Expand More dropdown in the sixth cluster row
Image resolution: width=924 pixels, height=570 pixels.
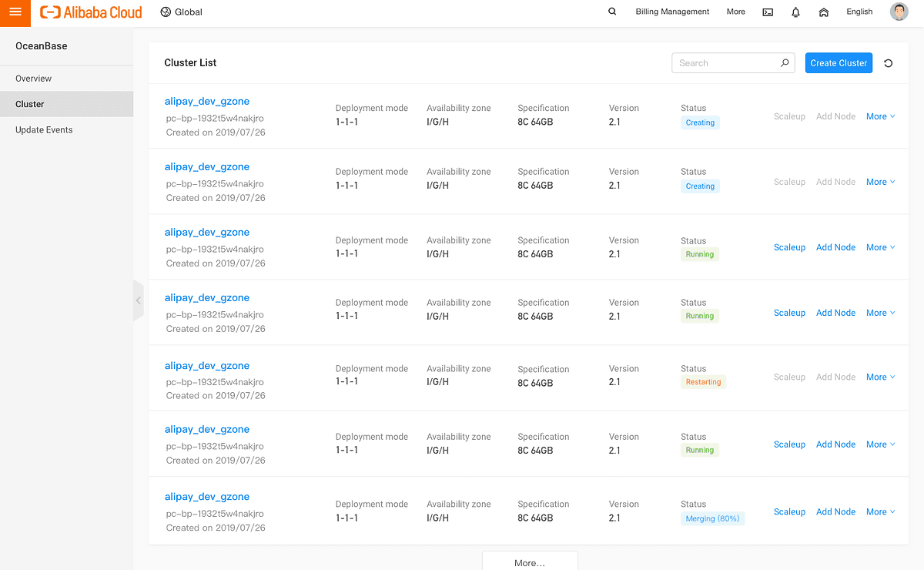pos(881,445)
